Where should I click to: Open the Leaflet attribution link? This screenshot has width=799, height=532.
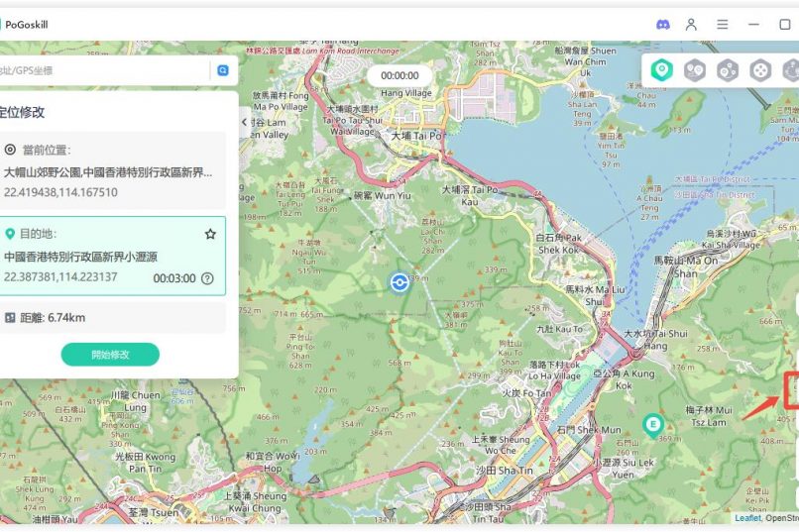tap(746, 517)
